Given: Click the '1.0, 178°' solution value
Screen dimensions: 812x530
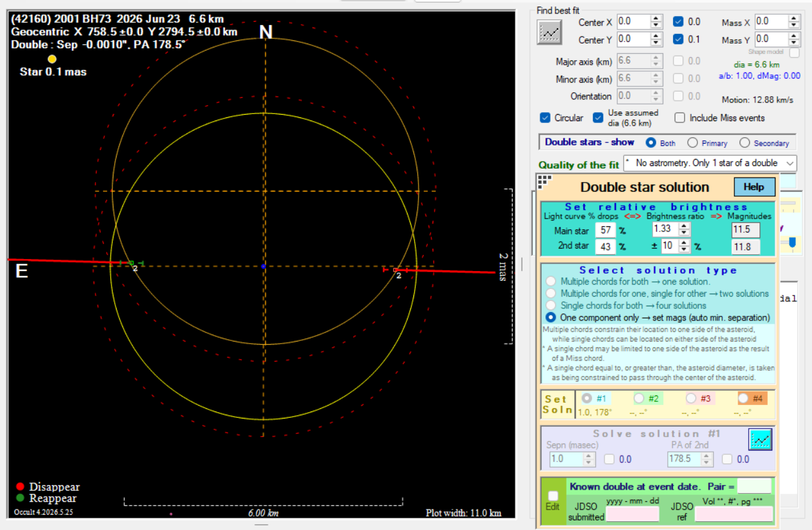Looking at the screenshot, I should 595,412.
